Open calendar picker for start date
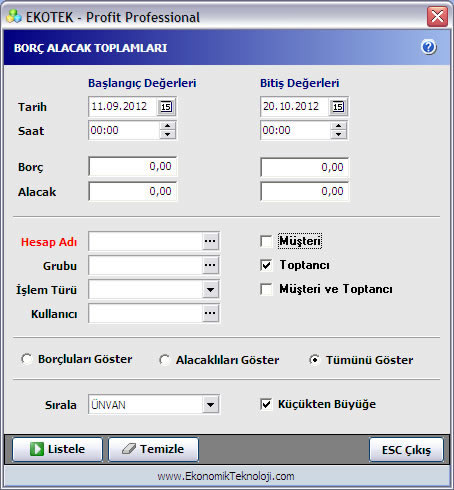The image size is (454, 490). 166,107
